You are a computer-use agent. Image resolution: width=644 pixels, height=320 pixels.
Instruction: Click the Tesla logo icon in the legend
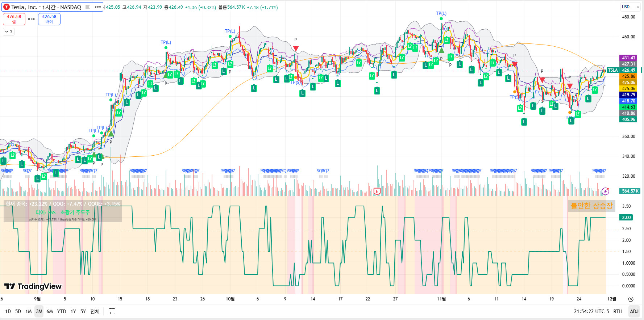6,7
